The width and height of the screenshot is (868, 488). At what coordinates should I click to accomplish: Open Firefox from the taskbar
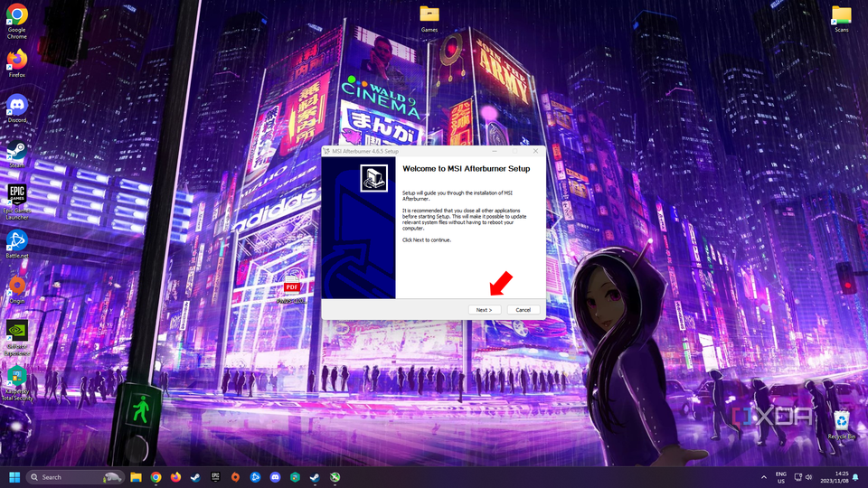[x=175, y=477]
